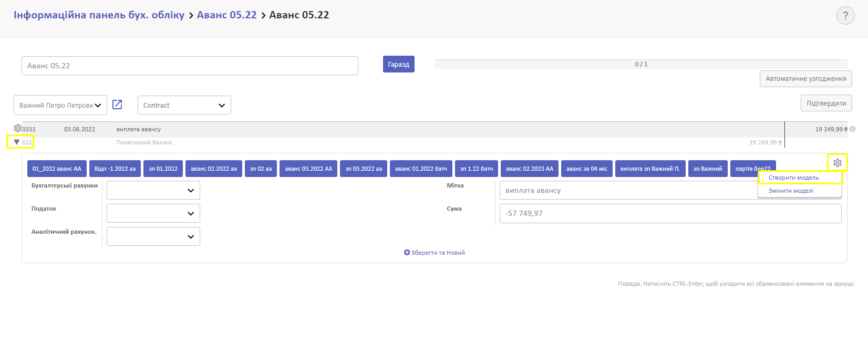Expand the Податок dropdown
The height and width of the screenshot is (343, 868).
pos(153,213)
